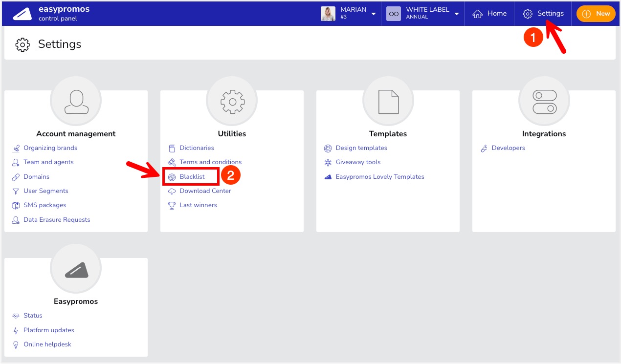Viewport: 621px width, 364px height.
Task: Open the Domains link
Action: (37, 177)
